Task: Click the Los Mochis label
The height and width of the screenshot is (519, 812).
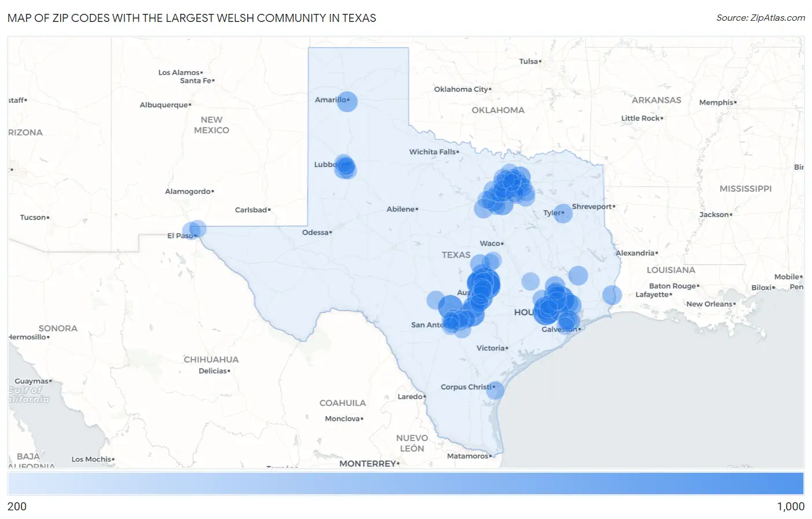Action: [92, 460]
